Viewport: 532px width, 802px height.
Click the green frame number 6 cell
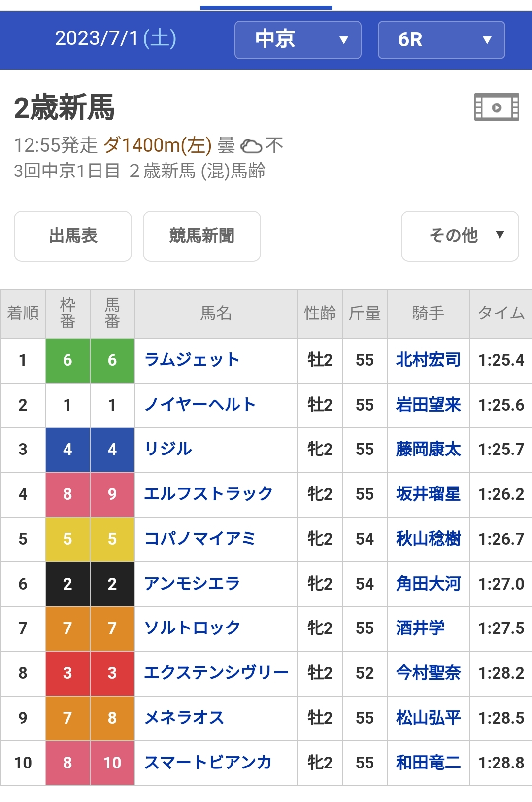point(67,360)
